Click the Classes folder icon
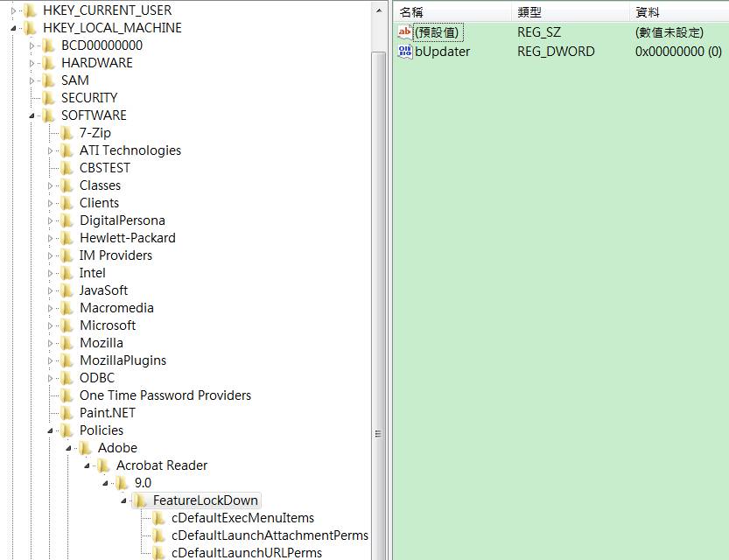 tap(67, 185)
